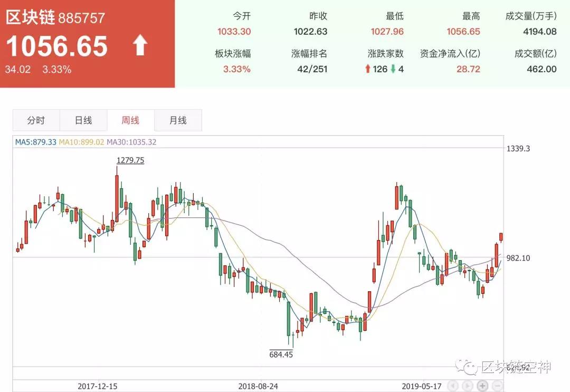Open the 月线 monthly chart tab
This screenshot has height=392, width=570.
click(x=178, y=120)
